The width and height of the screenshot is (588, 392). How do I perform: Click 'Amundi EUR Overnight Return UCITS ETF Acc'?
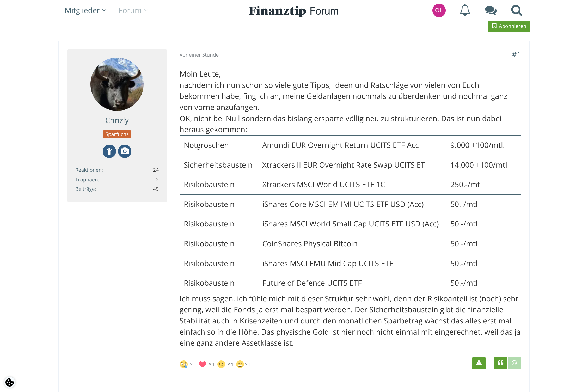pos(340,145)
